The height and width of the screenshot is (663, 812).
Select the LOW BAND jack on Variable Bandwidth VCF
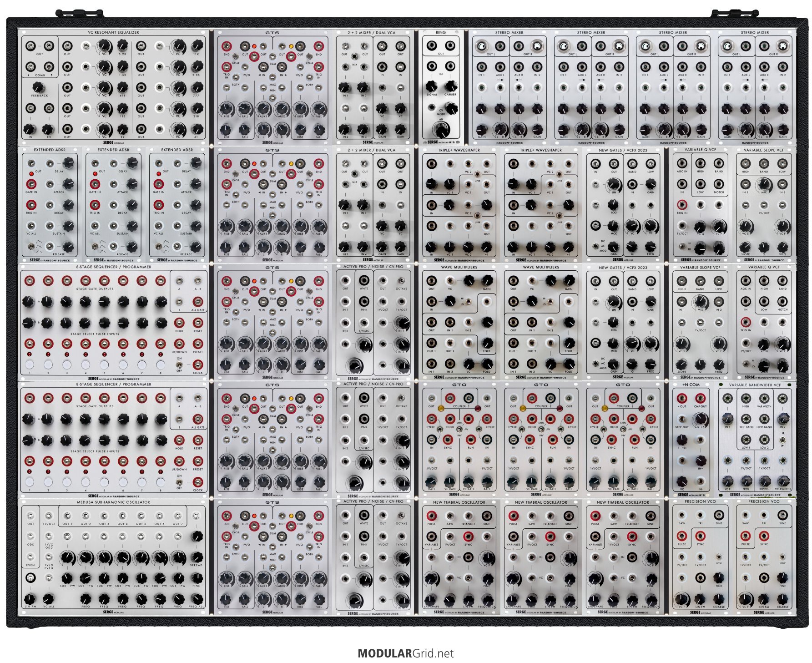[764, 419]
